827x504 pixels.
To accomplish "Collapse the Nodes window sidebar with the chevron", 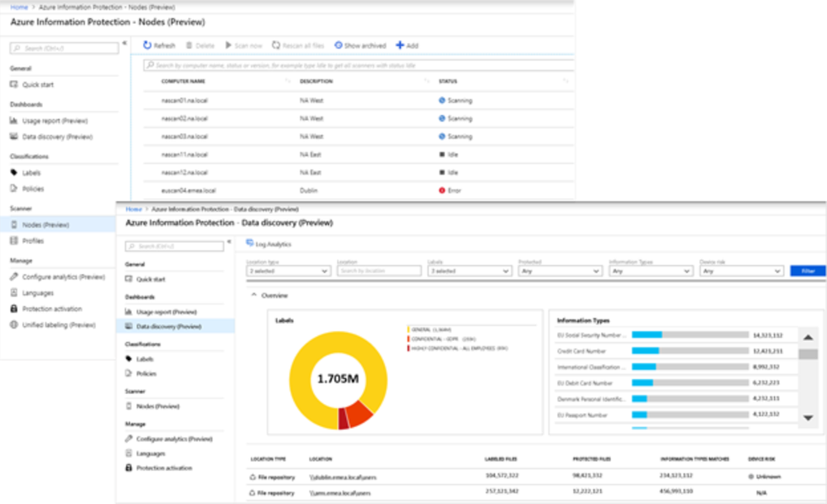I will tap(124, 43).
